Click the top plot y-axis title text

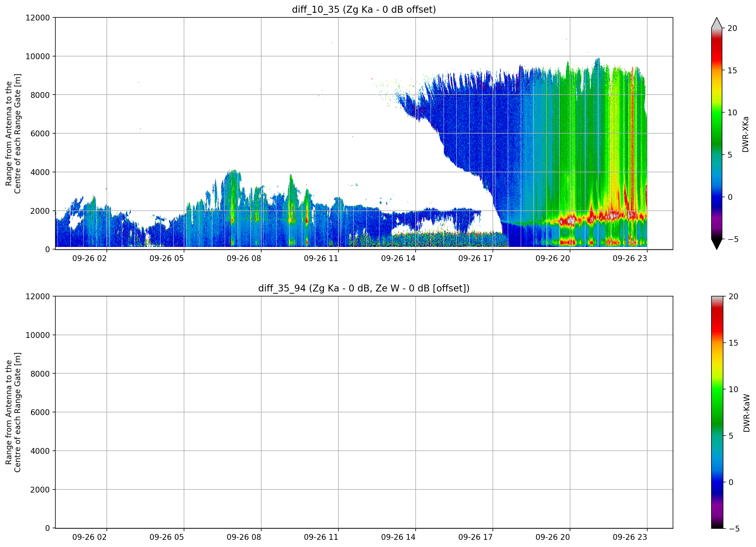click(x=13, y=134)
